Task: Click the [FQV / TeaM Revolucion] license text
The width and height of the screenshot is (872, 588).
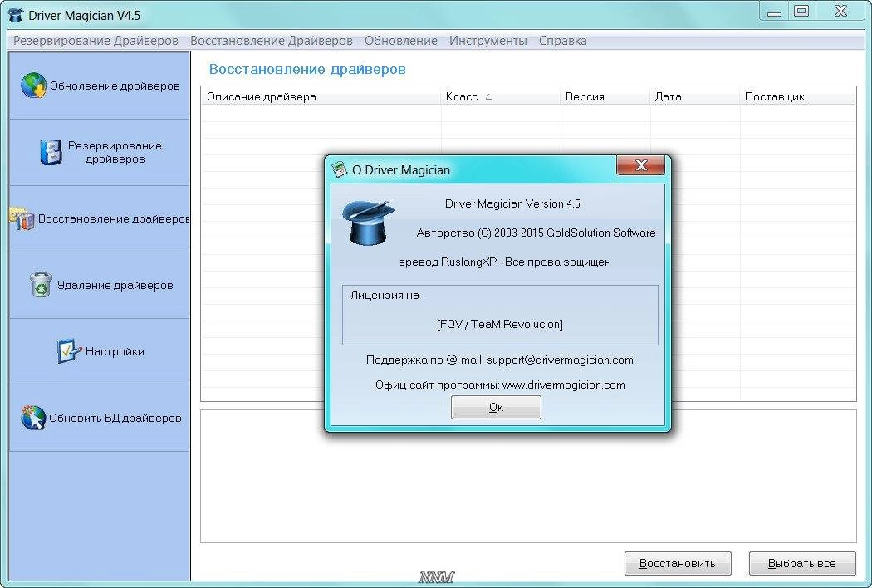Action: tap(499, 324)
